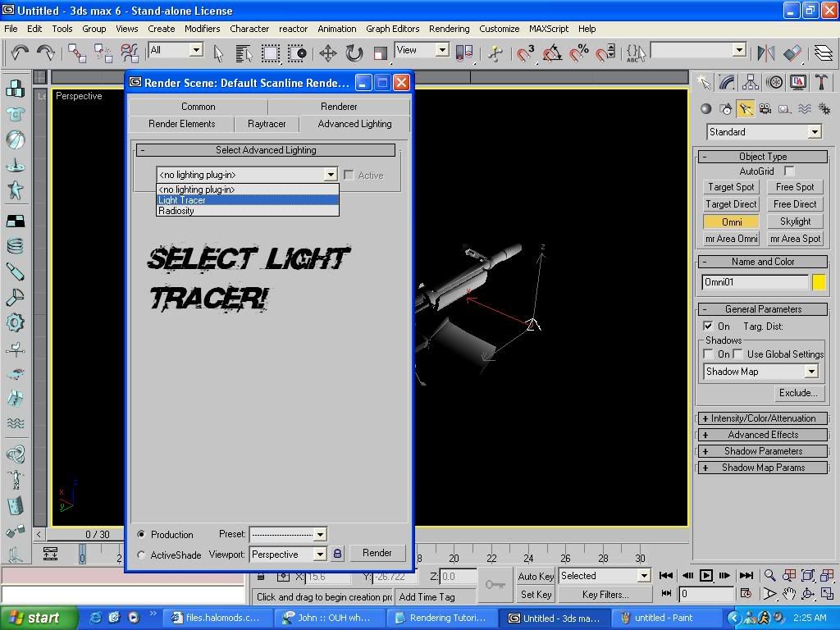The width and height of the screenshot is (840, 630).
Task: Click Go to End playback button
Action: (x=746, y=575)
